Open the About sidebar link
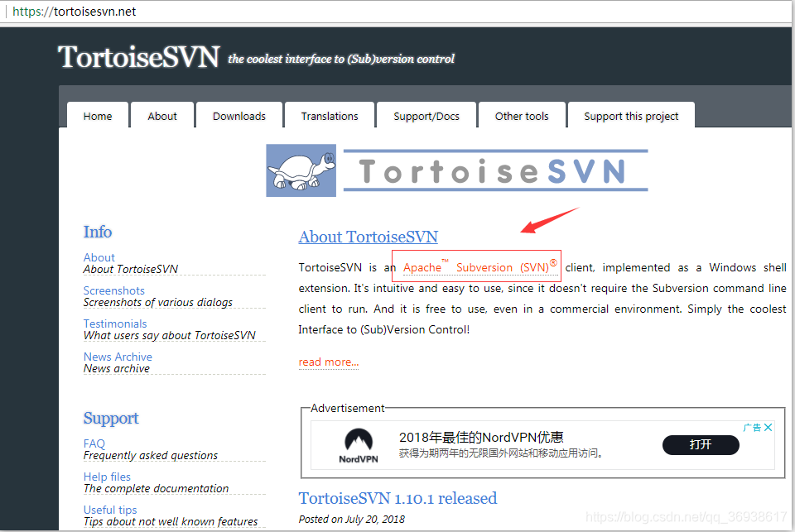This screenshot has width=795, height=532. 99,257
